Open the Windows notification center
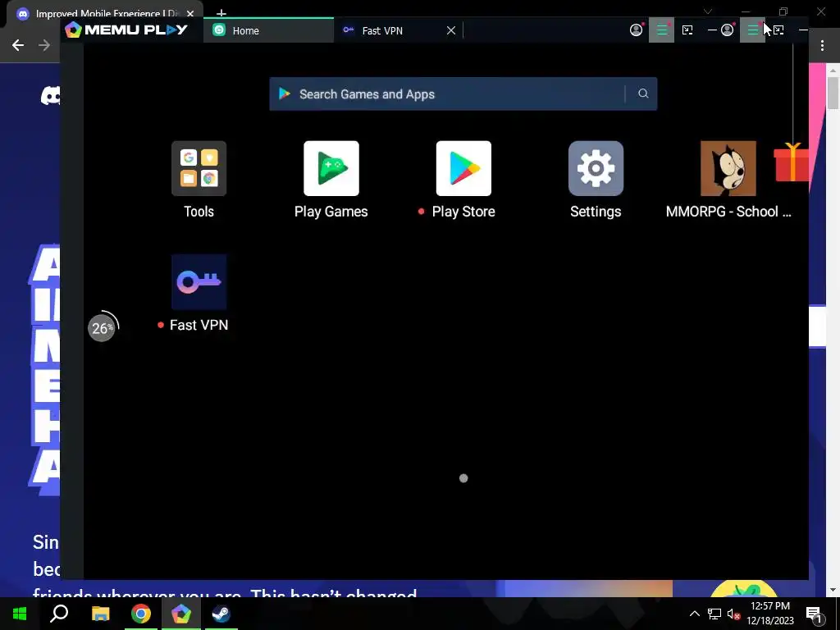840x630 pixels. pos(815,614)
